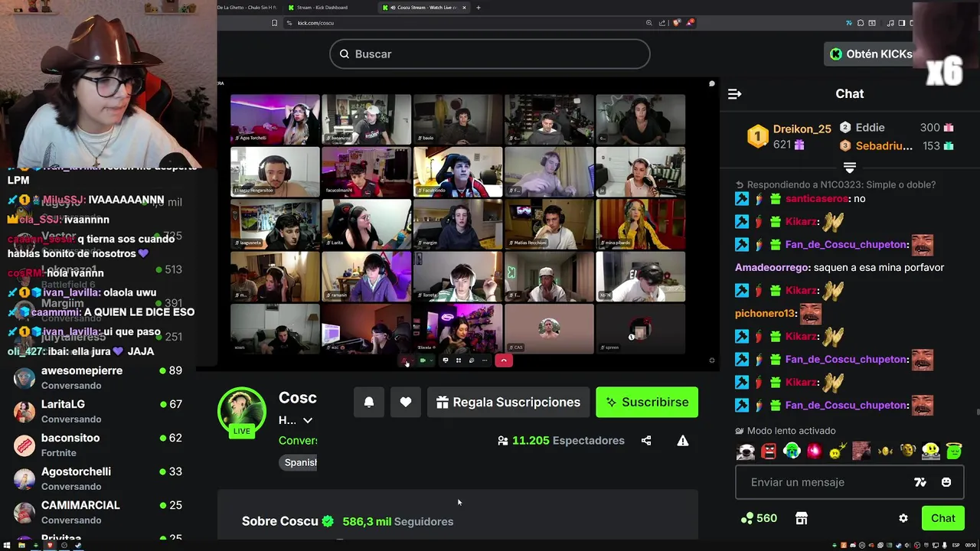Open a new browser tab
980x551 pixels.
pos(479,8)
